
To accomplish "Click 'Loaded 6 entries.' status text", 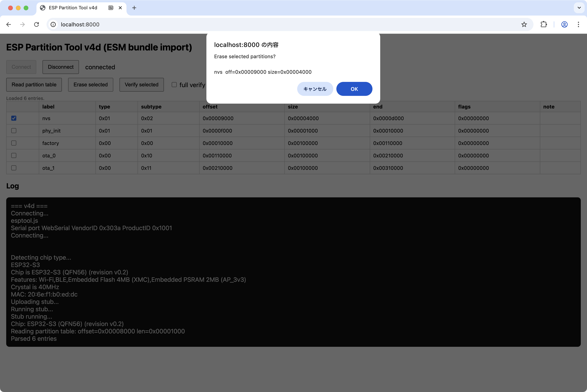I will pos(25,98).
